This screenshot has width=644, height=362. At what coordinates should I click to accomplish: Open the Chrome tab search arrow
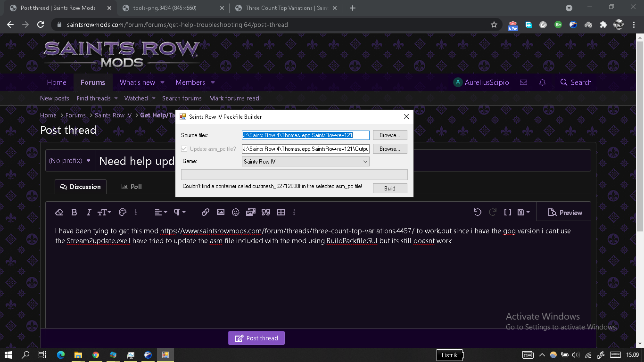569,8
